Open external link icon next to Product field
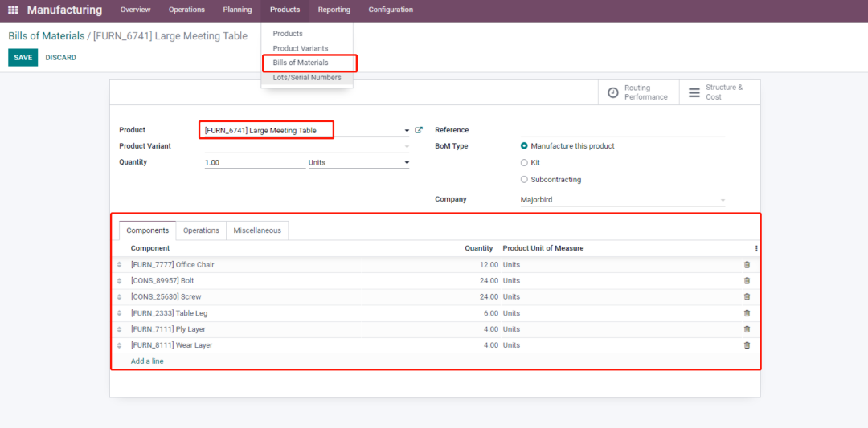Viewport: 868px width, 428px height. point(419,130)
